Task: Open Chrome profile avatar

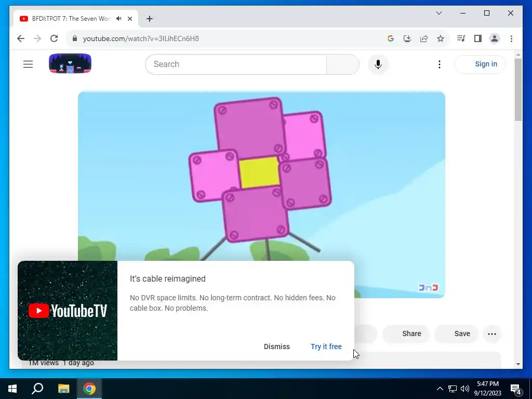Action: pyautogui.click(x=495, y=38)
